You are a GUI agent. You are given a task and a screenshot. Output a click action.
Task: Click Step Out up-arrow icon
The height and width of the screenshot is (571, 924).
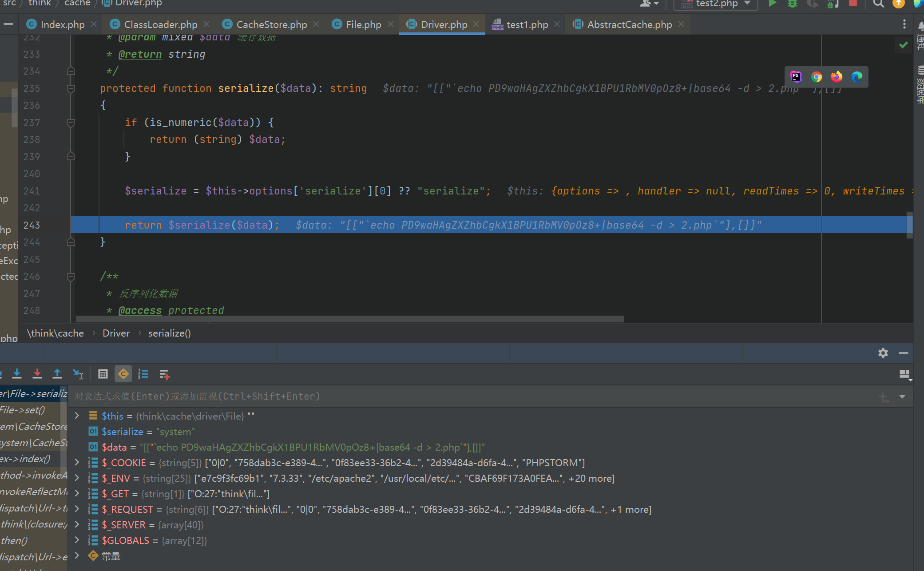57,374
